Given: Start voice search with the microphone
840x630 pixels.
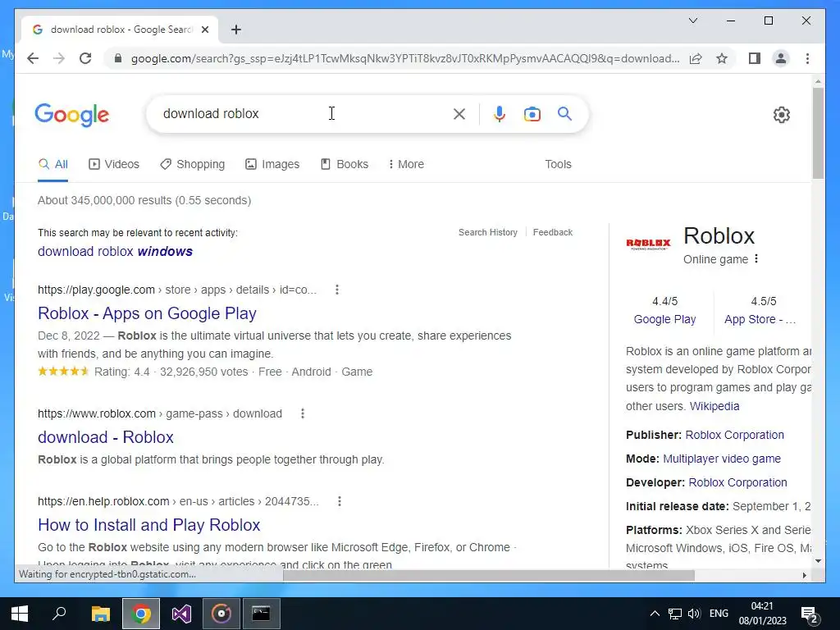Looking at the screenshot, I should [x=500, y=113].
